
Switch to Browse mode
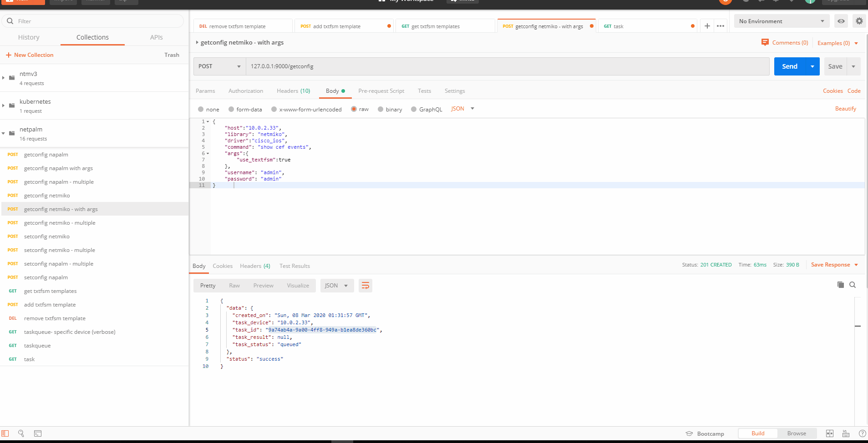[797, 433]
